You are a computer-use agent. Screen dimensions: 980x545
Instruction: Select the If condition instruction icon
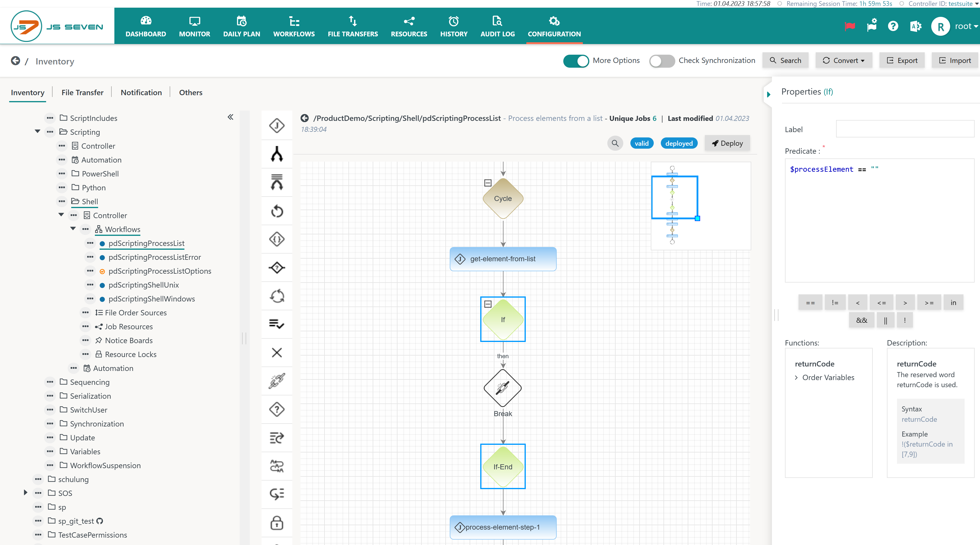click(277, 267)
